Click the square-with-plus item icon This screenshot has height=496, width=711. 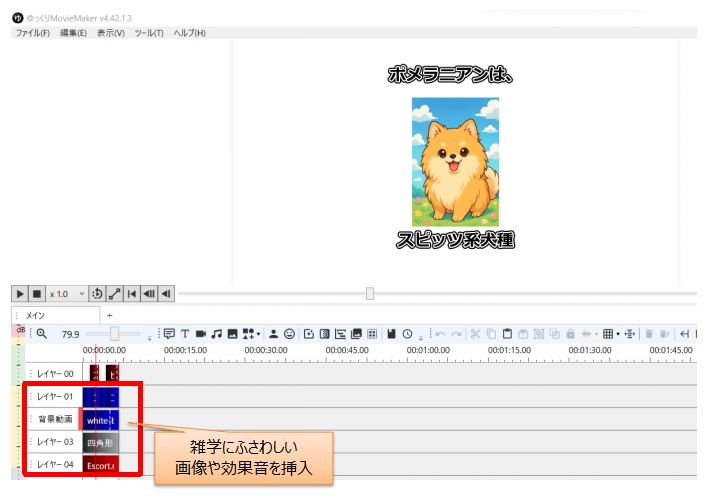tap(309, 334)
